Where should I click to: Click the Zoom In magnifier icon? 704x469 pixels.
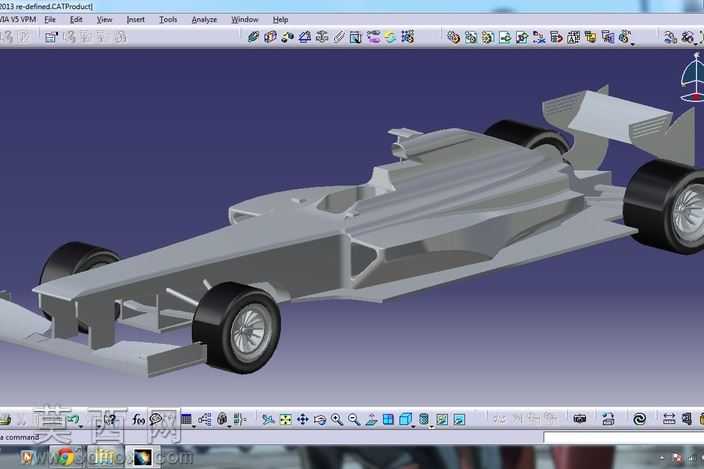click(337, 420)
